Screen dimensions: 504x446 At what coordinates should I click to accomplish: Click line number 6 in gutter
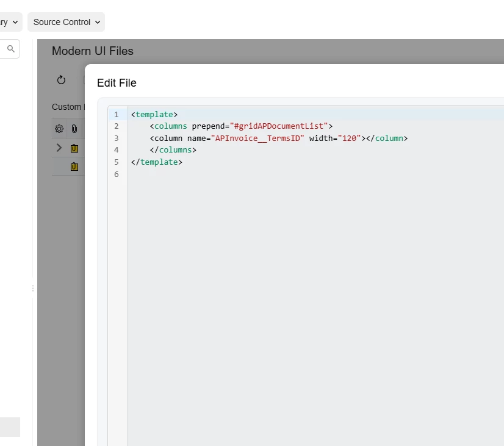(117, 174)
